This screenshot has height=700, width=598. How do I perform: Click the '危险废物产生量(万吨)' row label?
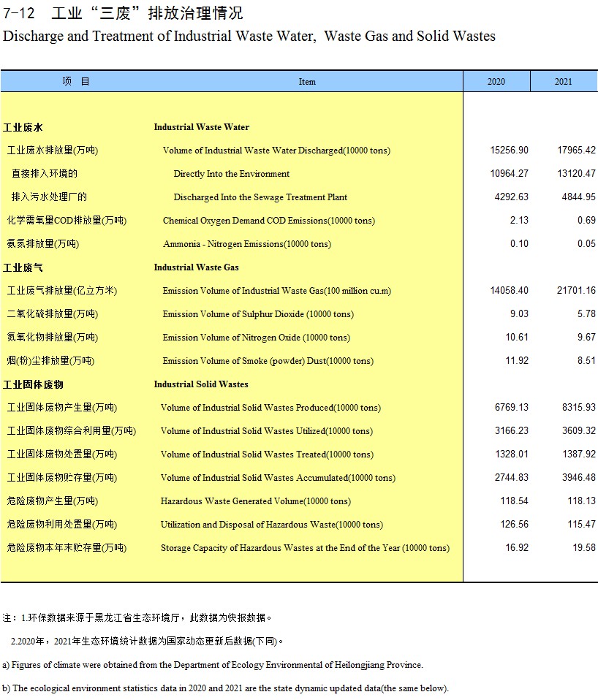(52, 501)
